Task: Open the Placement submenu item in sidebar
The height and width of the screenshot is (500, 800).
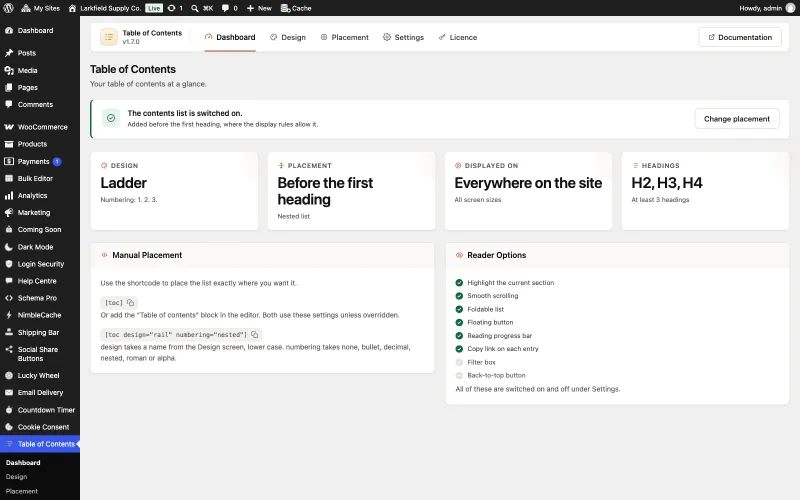Action: 22,491
